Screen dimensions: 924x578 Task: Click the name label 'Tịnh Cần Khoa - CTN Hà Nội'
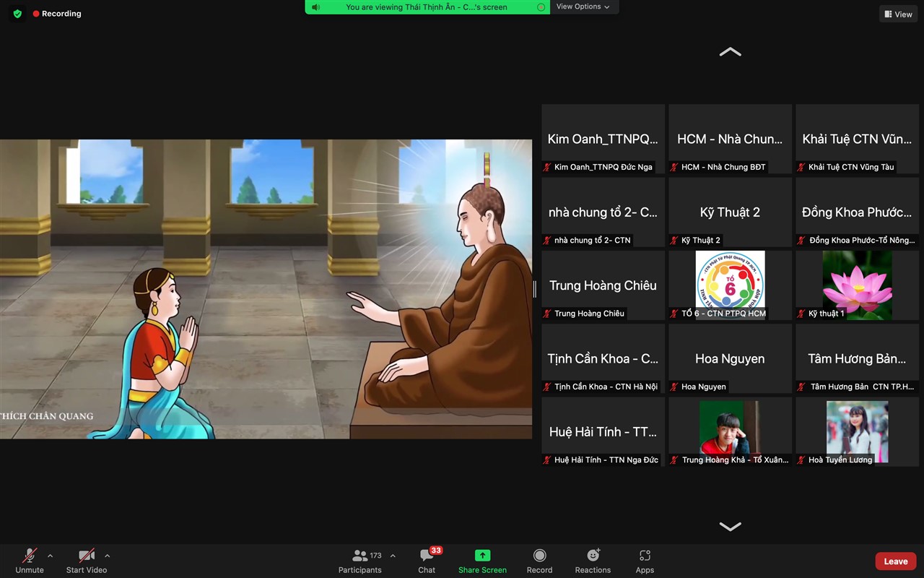[606, 387]
